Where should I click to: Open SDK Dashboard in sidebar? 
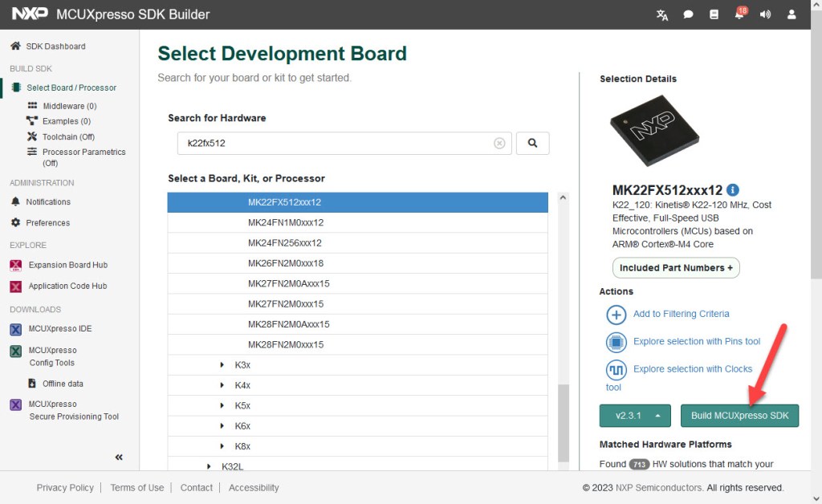click(55, 47)
